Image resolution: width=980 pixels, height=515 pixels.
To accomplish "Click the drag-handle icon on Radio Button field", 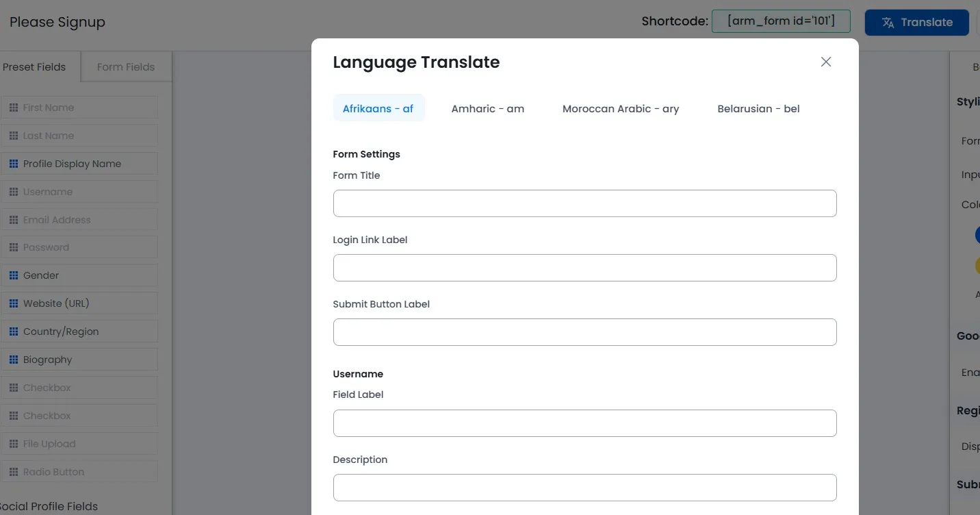I will [x=14, y=471].
